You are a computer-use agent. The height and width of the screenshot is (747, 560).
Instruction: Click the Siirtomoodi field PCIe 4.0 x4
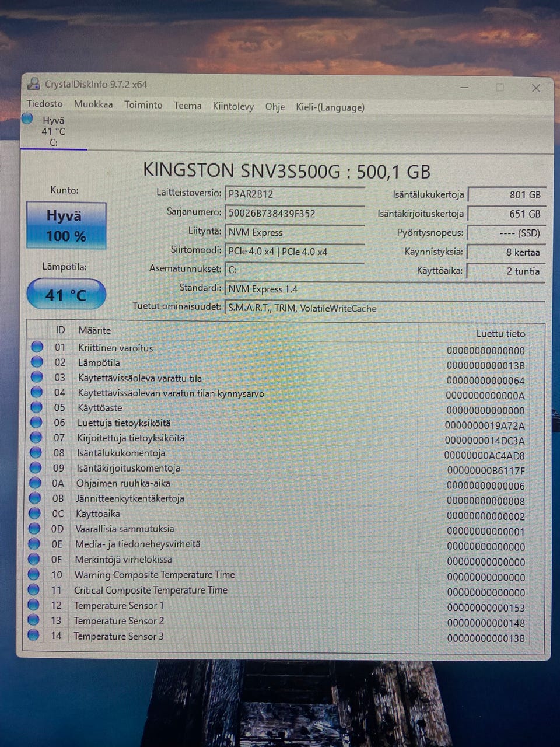click(x=295, y=252)
